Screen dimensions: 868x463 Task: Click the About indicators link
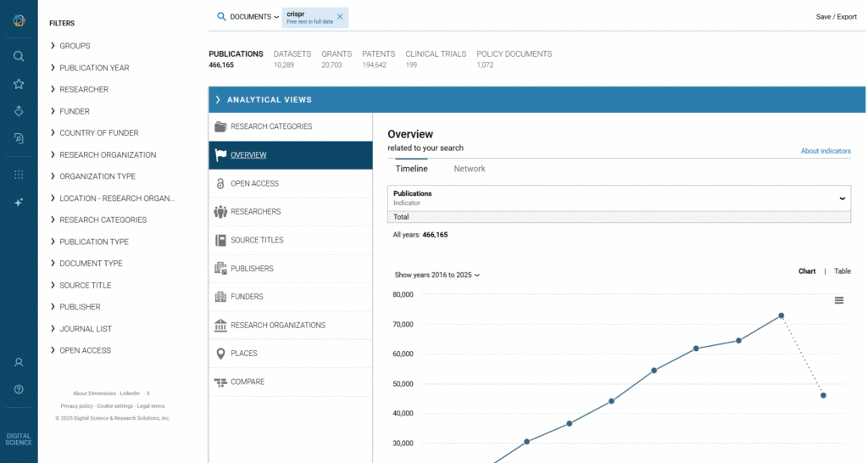point(825,151)
